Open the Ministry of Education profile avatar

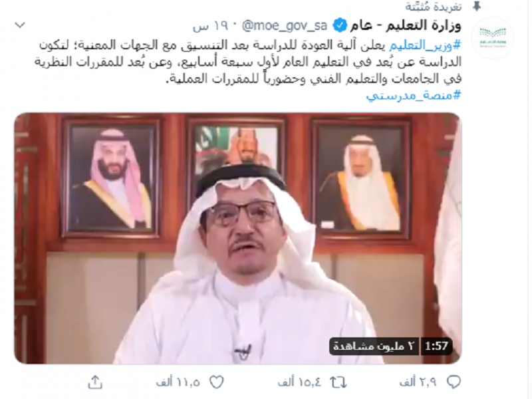(493, 38)
